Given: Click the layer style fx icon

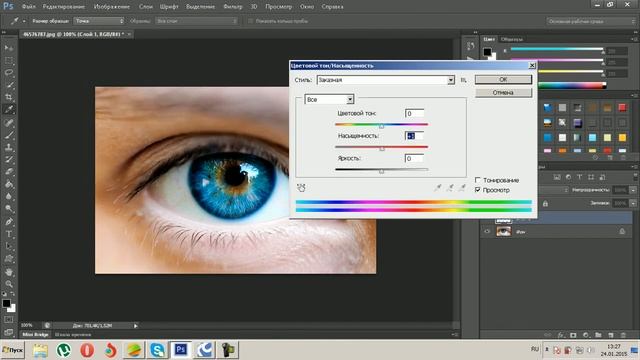Looking at the screenshot, I should pyautogui.click(x=560, y=335).
